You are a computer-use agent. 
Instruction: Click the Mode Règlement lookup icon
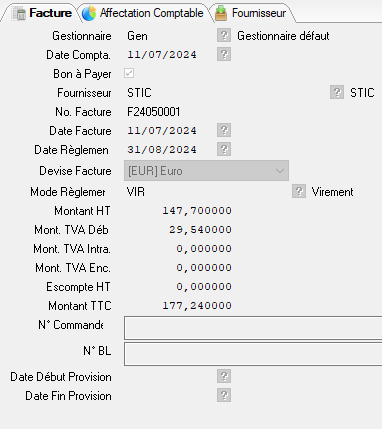coord(299,191)
